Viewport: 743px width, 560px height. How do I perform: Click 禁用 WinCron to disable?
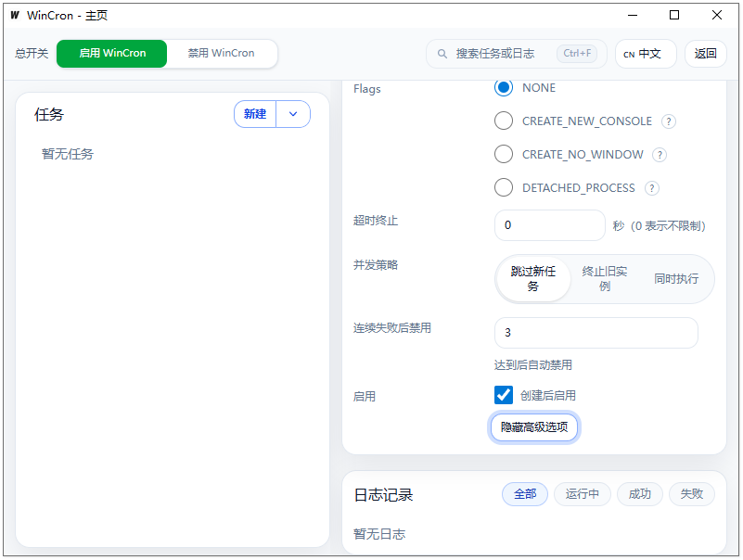point(220,53)
